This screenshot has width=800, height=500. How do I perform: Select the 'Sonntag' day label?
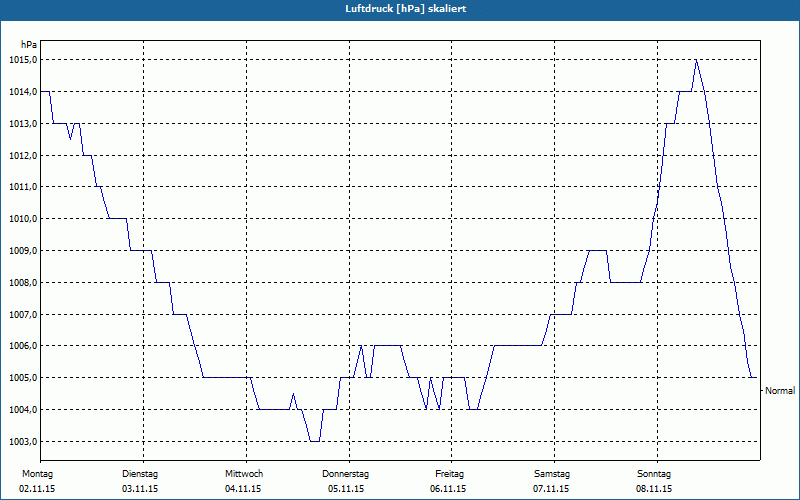pyautogui.click(x=654, y=474)
